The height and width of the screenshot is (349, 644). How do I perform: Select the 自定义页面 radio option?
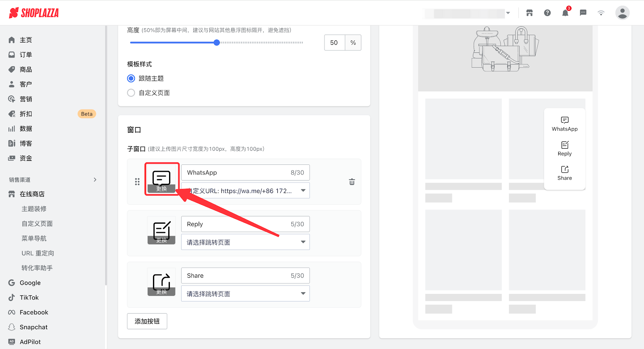[x=131, y=93]
